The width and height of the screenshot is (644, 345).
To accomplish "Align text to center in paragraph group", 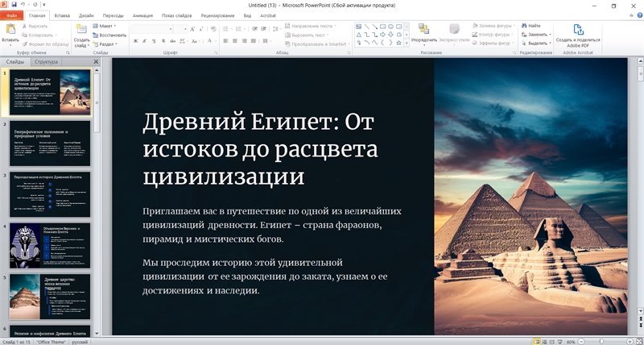I will (234, 41).
